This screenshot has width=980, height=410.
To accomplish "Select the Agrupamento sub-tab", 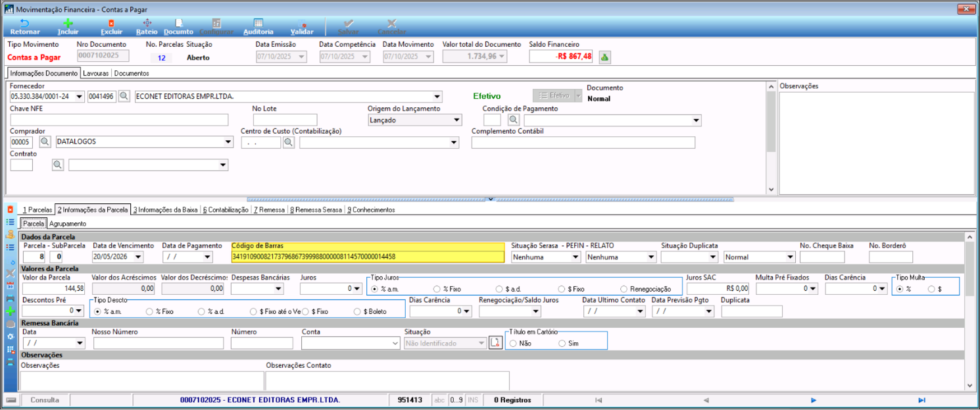I will [68, 224].
